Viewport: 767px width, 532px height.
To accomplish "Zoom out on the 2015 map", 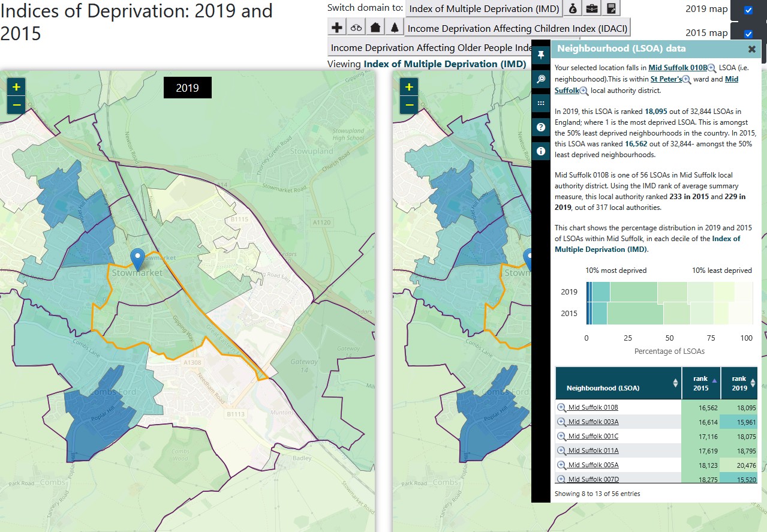I will tap(409, 105).
